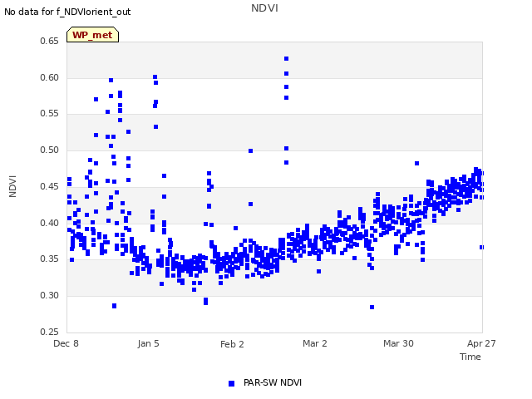Click the 0.60 y-axis label
Viewport: 532px width, 399px height.
(49, 77)
